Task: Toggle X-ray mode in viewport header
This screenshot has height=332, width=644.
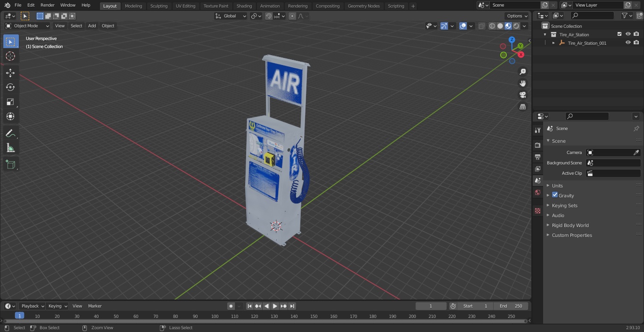Action: [481, 26]
